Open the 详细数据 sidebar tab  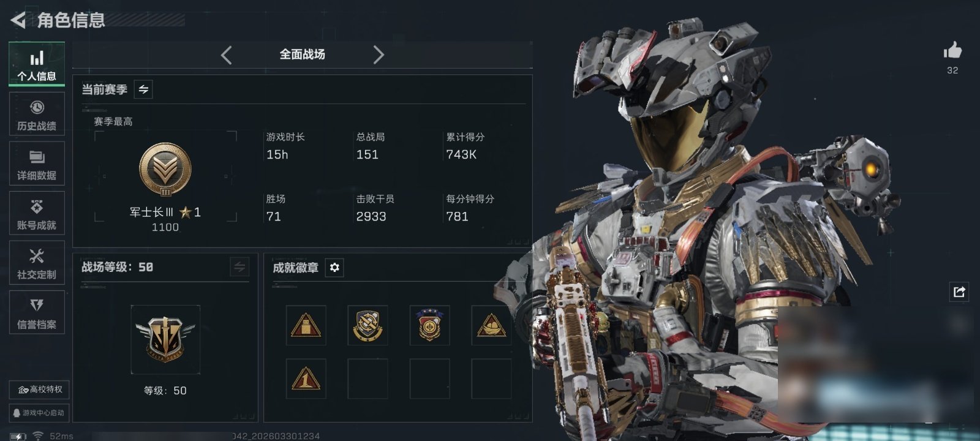pos(37,164)
